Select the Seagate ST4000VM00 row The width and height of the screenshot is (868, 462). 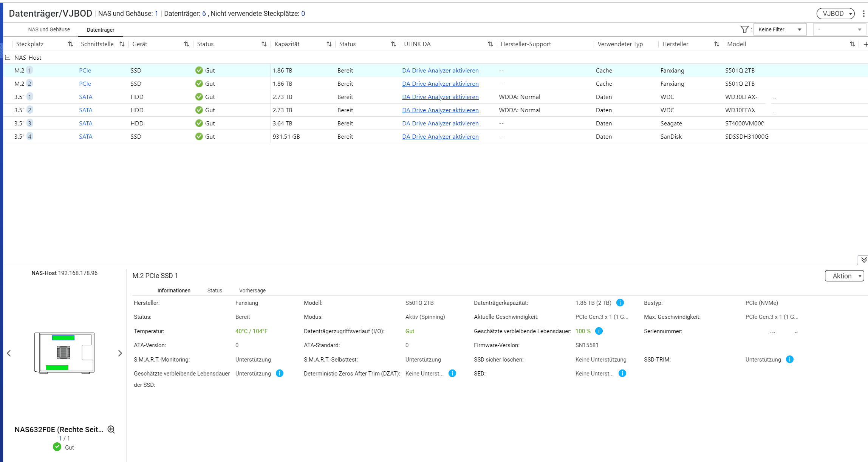pos(435,123)
